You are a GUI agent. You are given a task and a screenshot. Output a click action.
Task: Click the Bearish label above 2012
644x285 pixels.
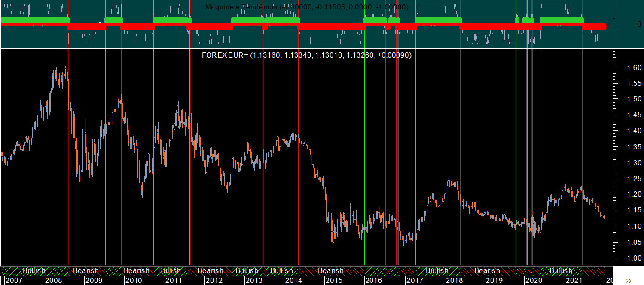point(211,271)
